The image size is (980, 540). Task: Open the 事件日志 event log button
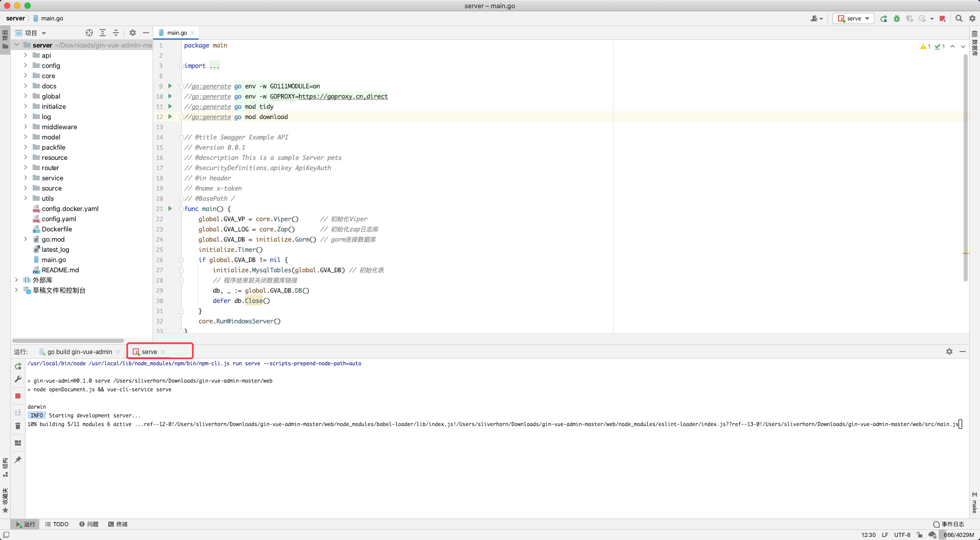pos(948,524)
